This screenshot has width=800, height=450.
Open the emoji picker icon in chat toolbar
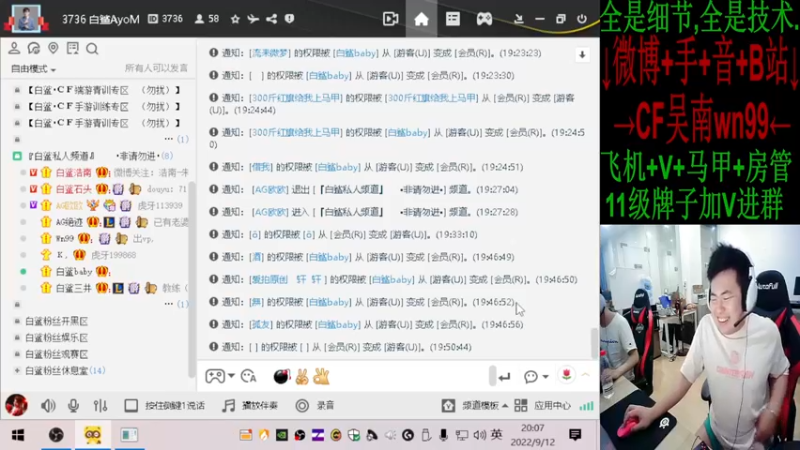point(248,377)
